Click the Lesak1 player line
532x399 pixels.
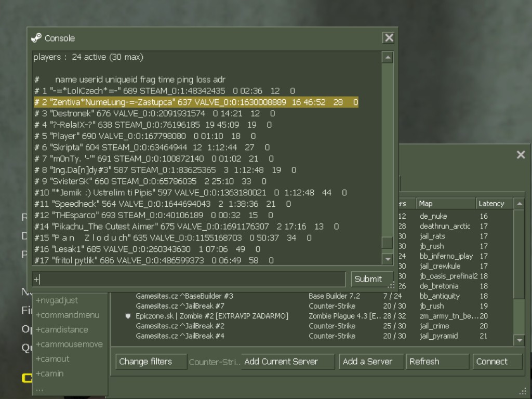click(x=147, y=249)
